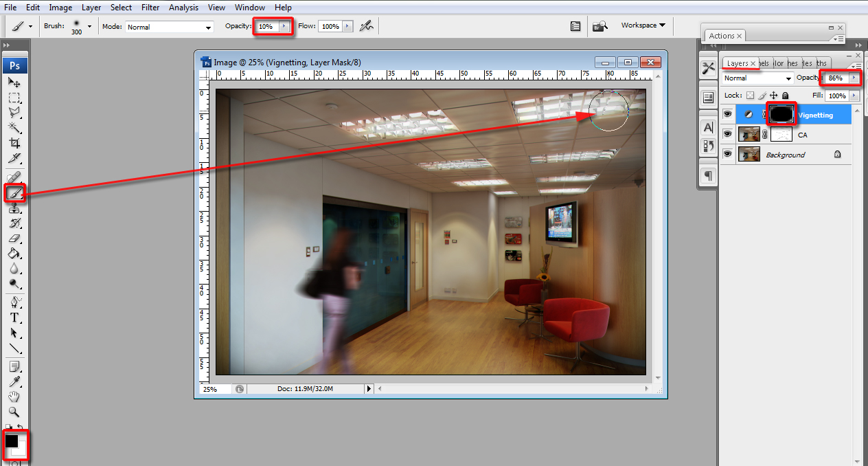Click the 25% zoom field
The width and height of the screenshot is (868, 466).
coord(216,389)
